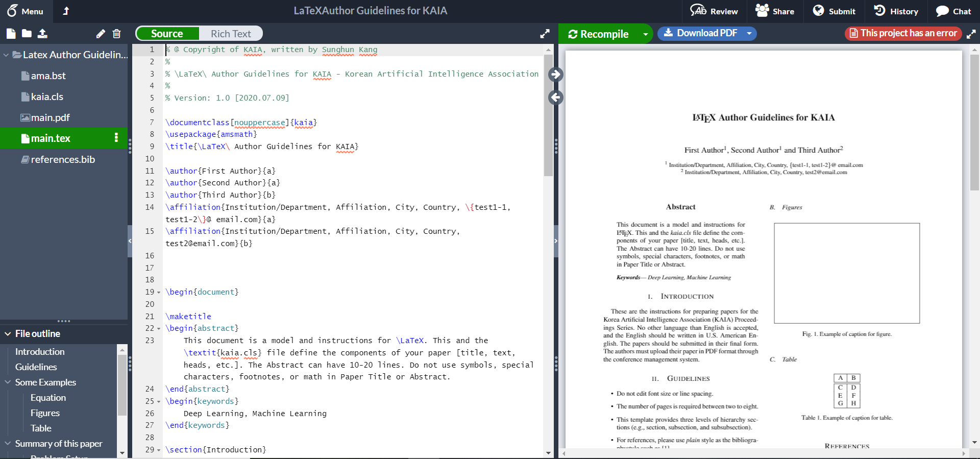
Task: Collapse the Latex Author Guidelines root folder
Action: 6,55
